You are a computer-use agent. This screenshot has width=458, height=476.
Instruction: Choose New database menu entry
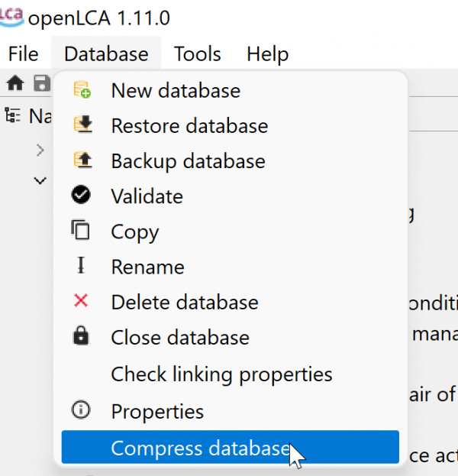[231, 90]
